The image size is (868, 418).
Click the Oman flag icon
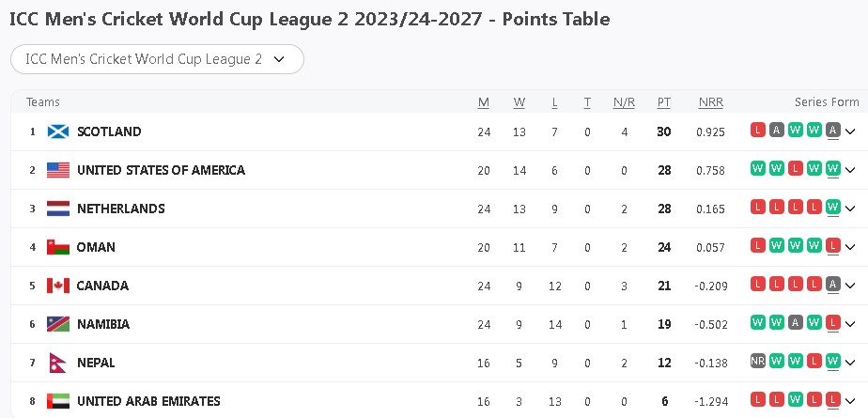tap(58, 247)
